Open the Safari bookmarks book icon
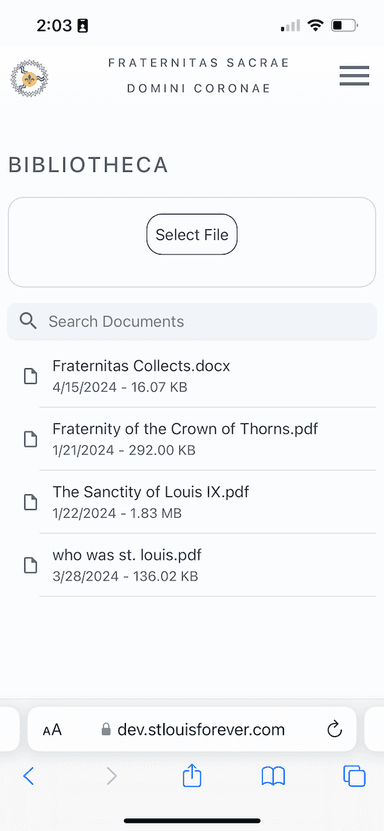The height and width of the screenshot is (831, 384). (273, 777)
